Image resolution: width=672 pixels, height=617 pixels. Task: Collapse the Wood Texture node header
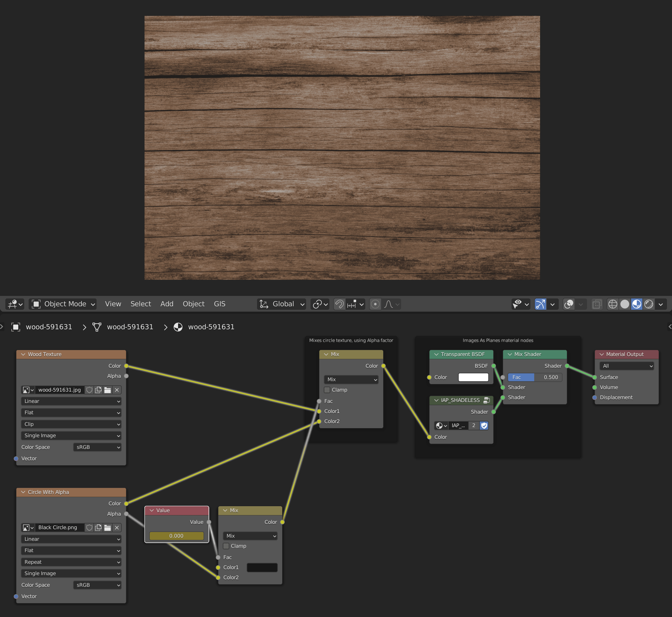click(23, 354)
